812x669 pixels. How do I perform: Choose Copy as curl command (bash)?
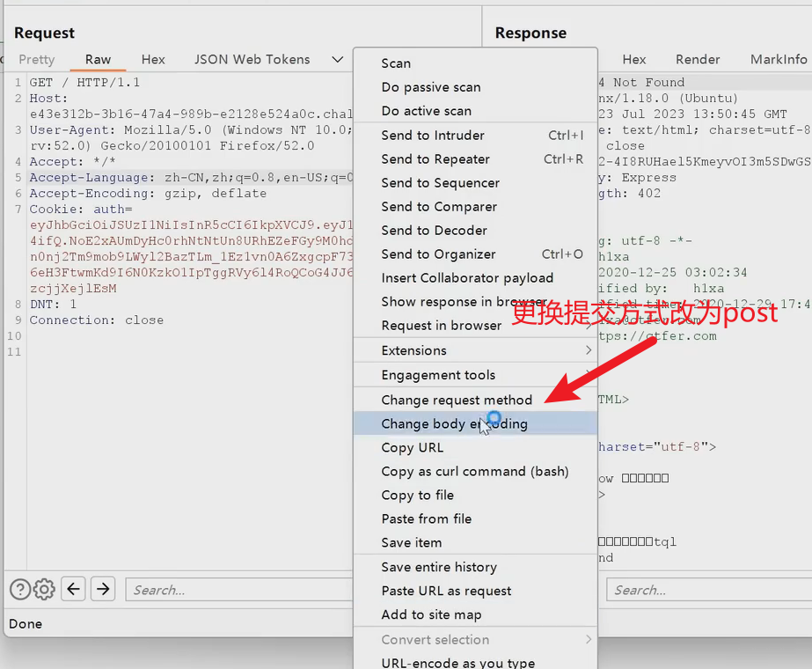coord(475,471)
